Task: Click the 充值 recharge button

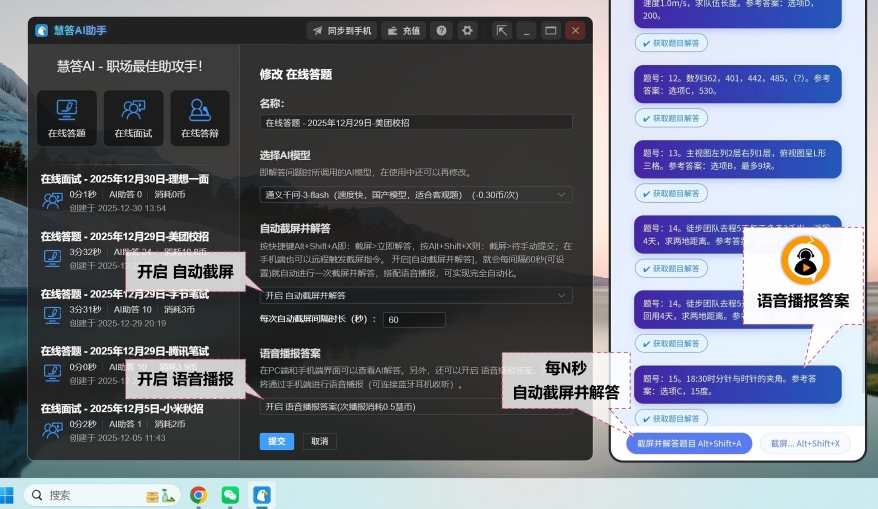Action: [x=403, y=31]
